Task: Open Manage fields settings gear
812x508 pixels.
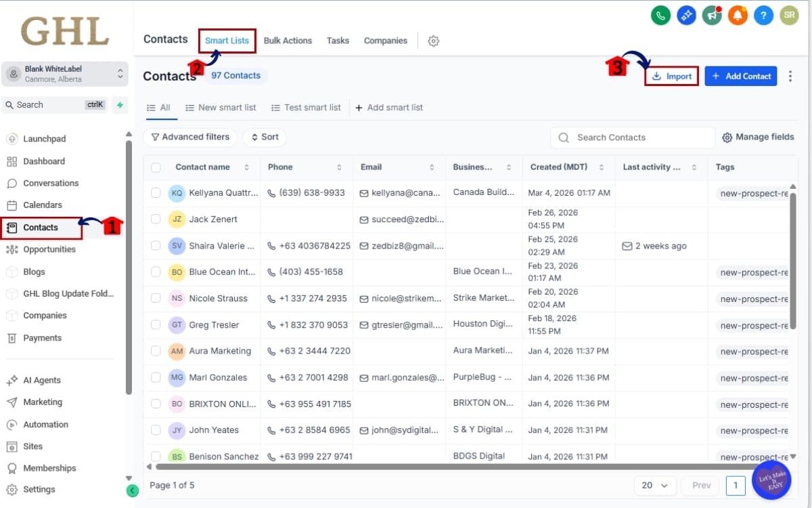Action: point(727,137)
